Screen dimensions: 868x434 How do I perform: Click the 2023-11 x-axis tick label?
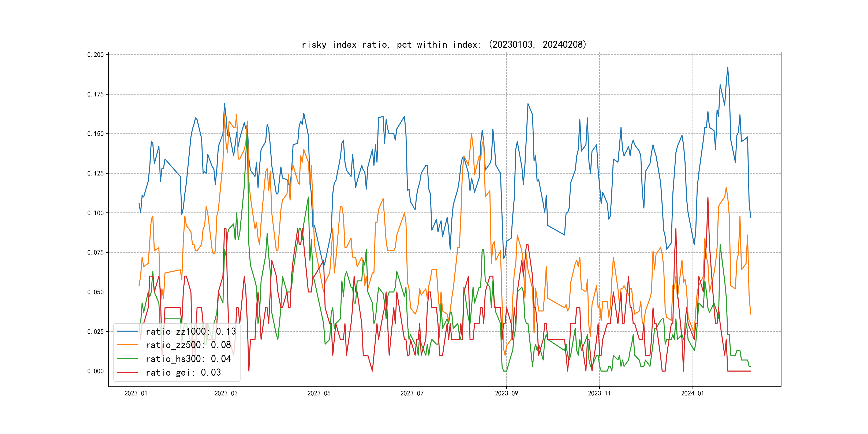point(599,393)
